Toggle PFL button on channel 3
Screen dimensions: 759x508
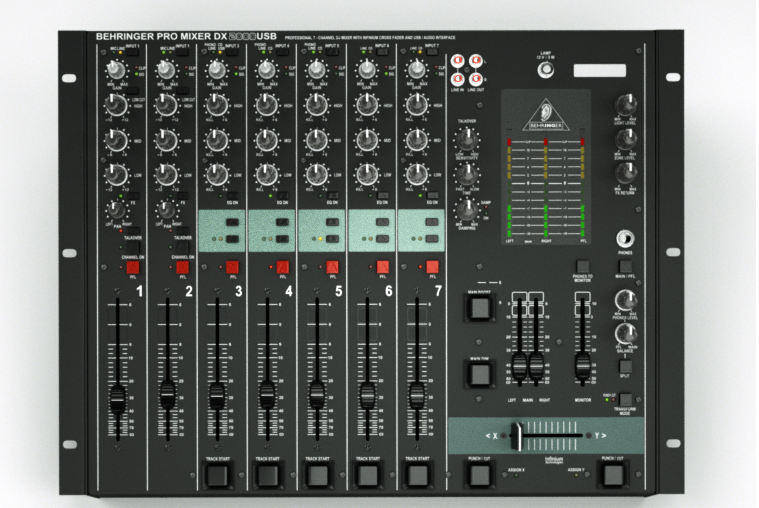click(x=232, y=267)
